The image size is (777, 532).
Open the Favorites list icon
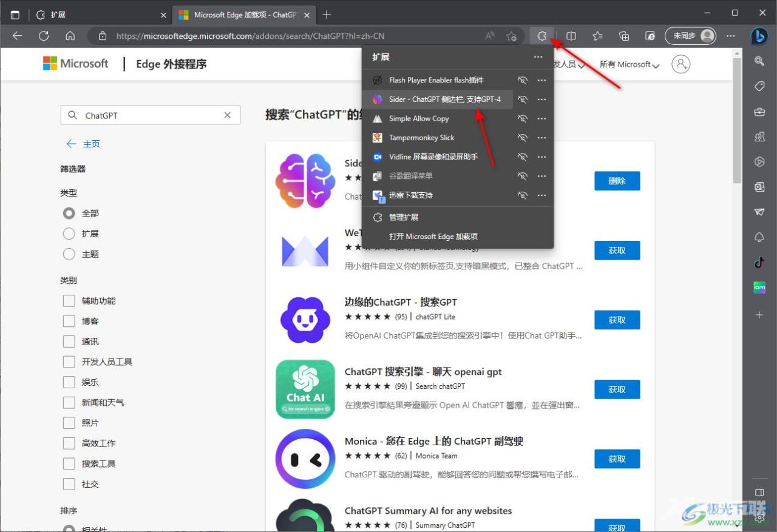(598, 36)
